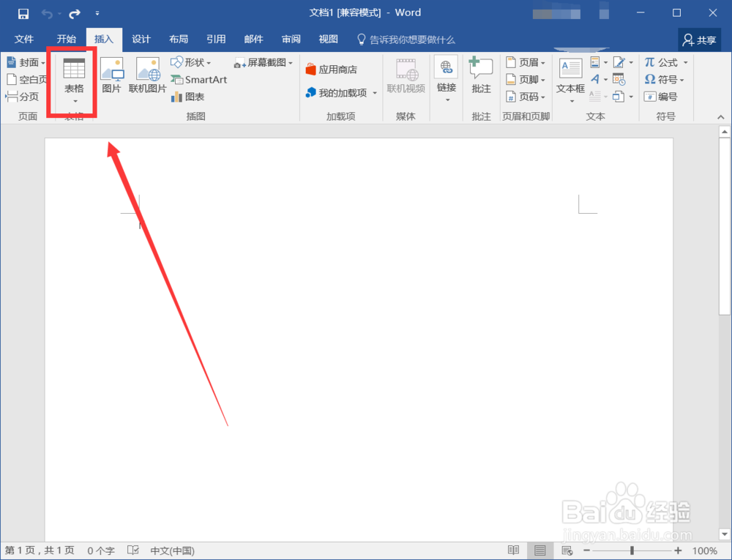Switch to the 布局 (Layout) tab

179,40
